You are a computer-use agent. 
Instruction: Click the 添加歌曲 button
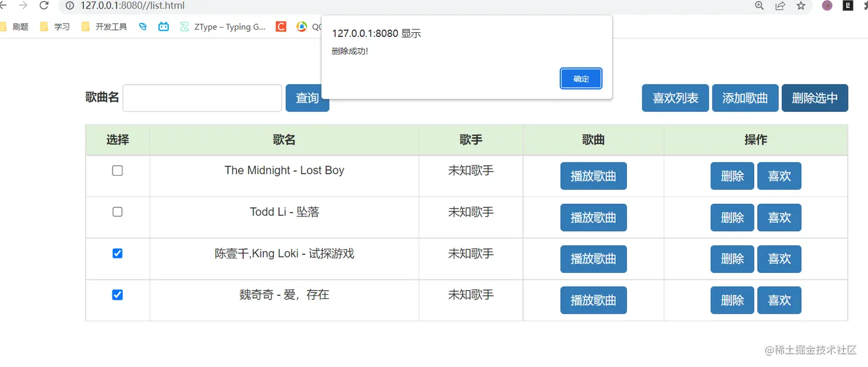pos(745,98)
